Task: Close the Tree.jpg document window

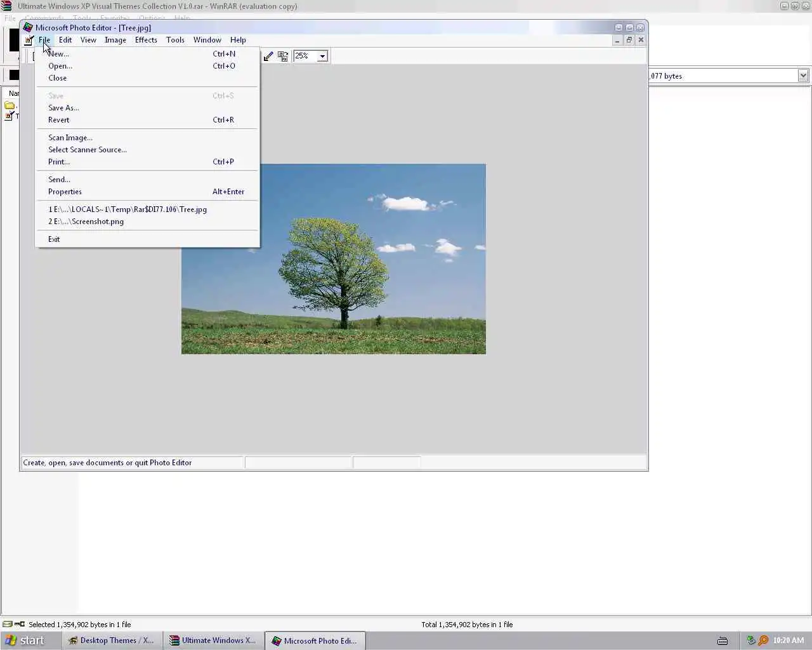Action: 641,40
